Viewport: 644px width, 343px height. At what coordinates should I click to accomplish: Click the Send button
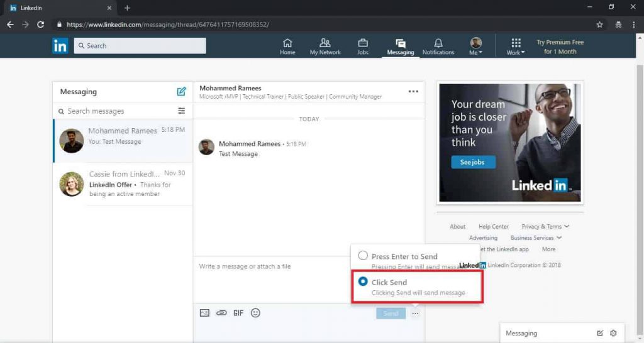(391, 313)
